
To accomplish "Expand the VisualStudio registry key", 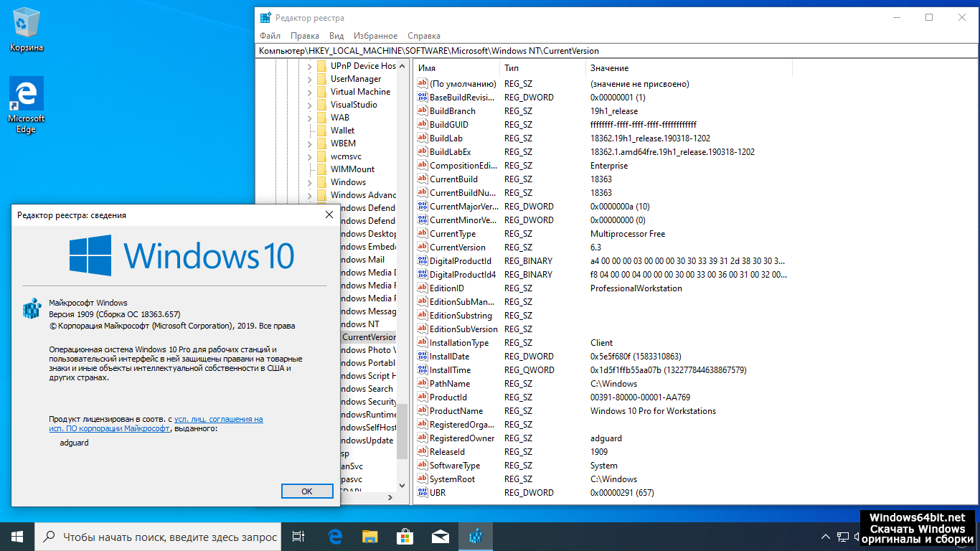I will point(310,105).
